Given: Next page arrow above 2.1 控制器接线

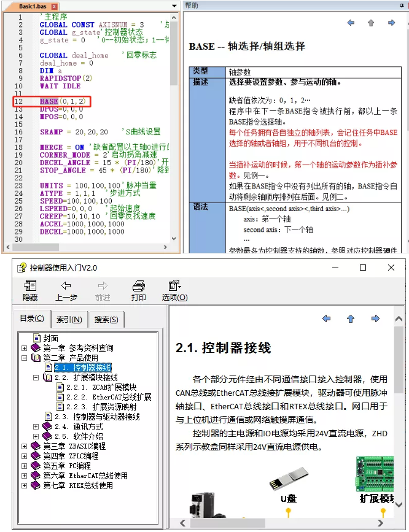Looking at the screenshot, I should point(375,318).
